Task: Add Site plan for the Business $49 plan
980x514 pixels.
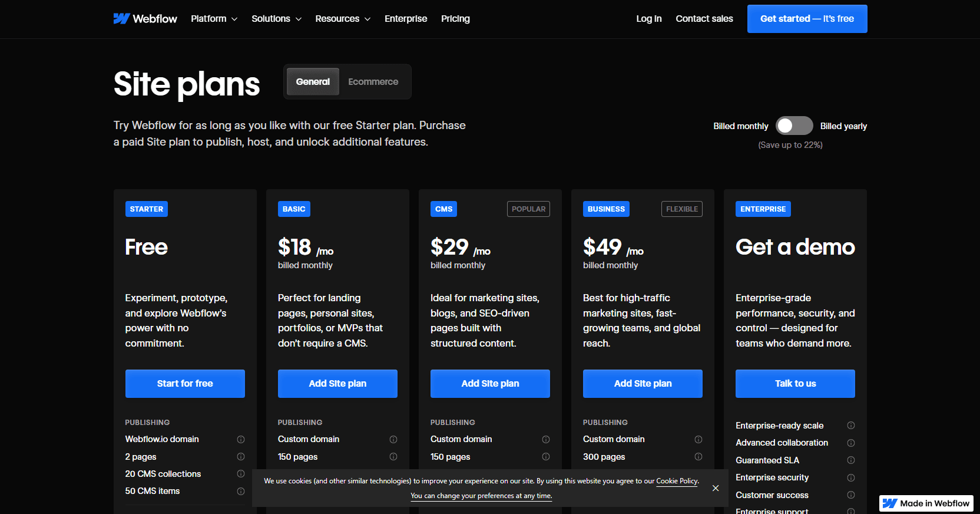Action: [643, 384]
